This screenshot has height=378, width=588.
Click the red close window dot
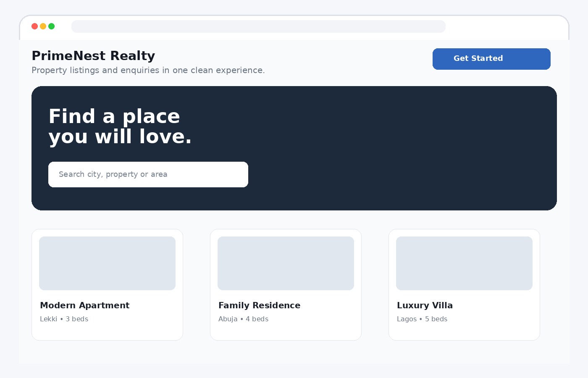pyautogui.click(x=35, y=26)
